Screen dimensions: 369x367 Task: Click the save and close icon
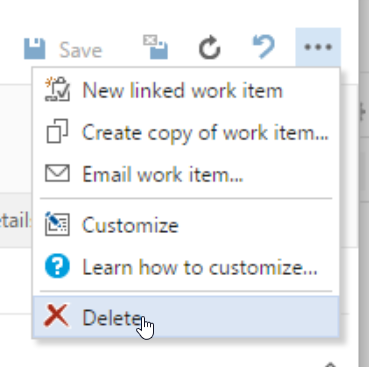(x=156, y=47)
